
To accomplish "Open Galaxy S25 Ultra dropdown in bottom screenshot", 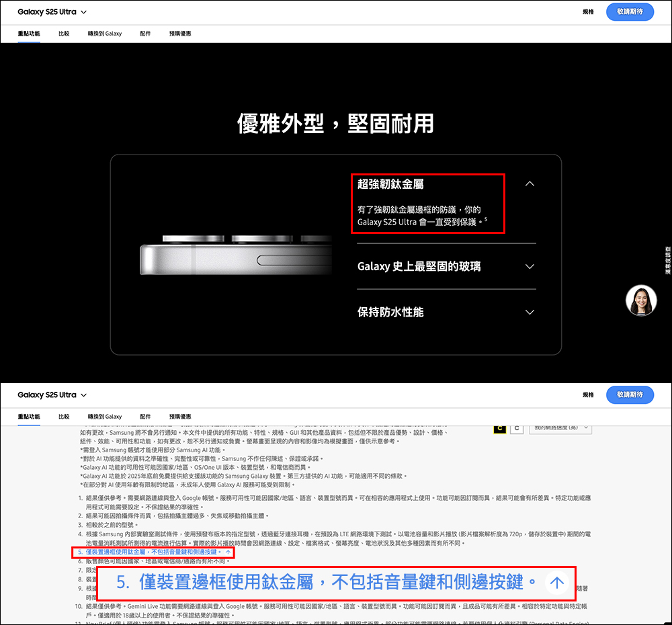I will coord(52,394).
